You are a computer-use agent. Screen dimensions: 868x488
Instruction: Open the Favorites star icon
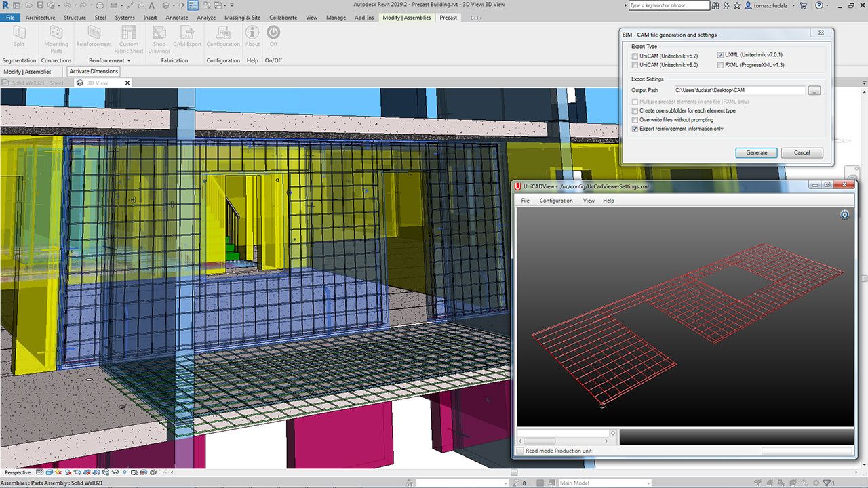pyautogui.click(x=737, y=5)
